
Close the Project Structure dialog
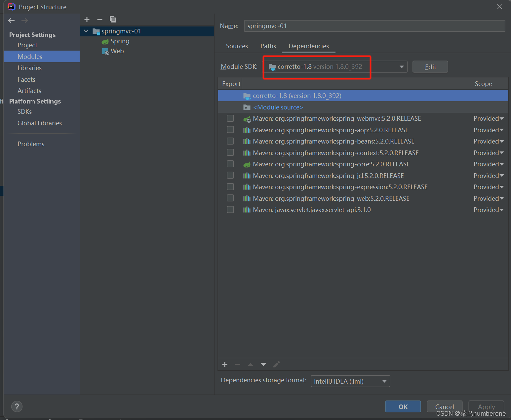(x=500, y=7)
